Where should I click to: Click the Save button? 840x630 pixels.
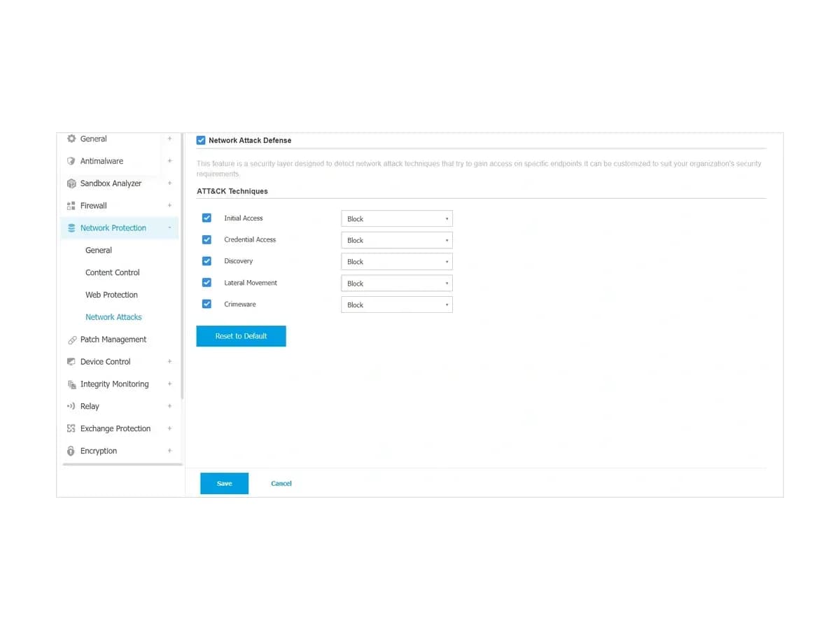[224, 484]
